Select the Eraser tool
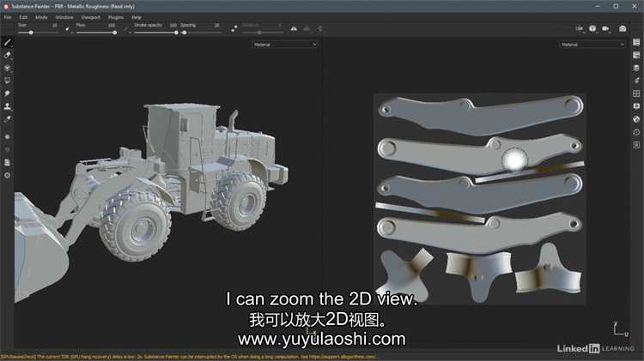The width and height of the screenshot is (644, 361). coord(8,55)
